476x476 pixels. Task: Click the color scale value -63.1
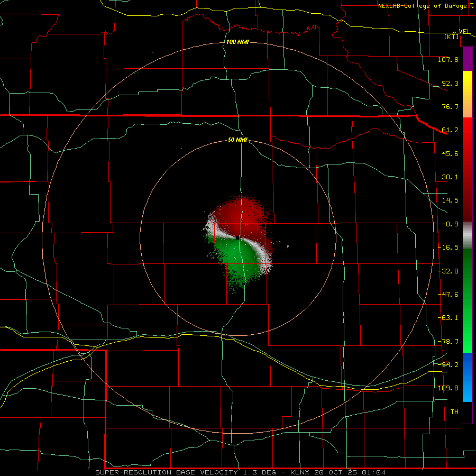[448, 318]
